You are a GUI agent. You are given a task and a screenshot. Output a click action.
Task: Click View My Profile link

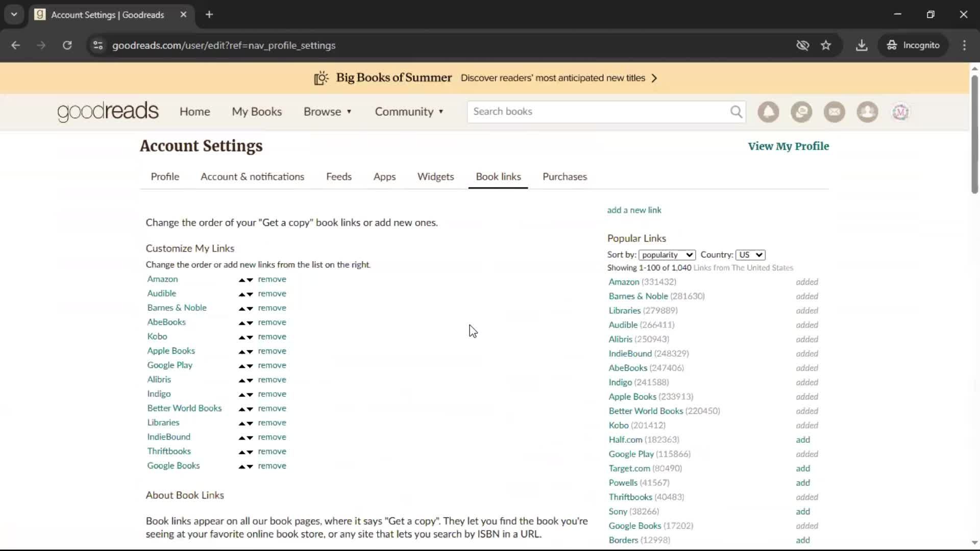[x=788, y=146]
